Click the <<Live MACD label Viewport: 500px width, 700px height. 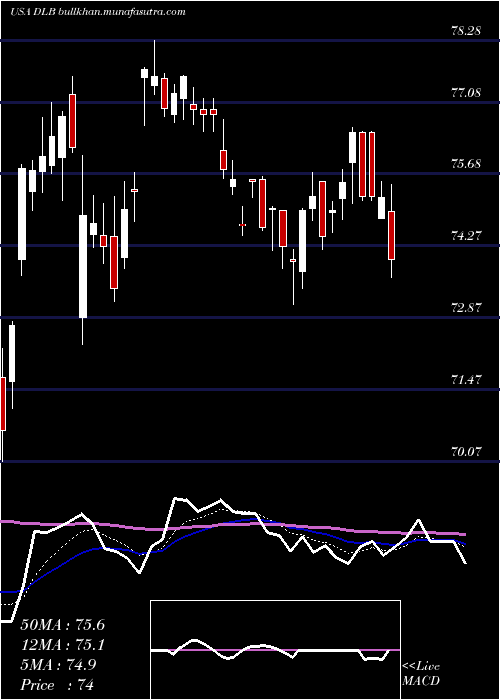[421, 674]
